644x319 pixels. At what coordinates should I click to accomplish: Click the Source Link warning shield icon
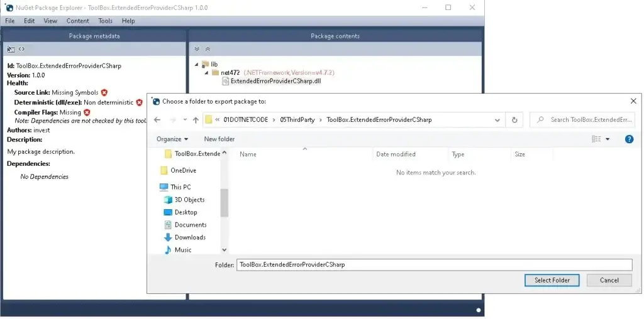pos(104,92)
